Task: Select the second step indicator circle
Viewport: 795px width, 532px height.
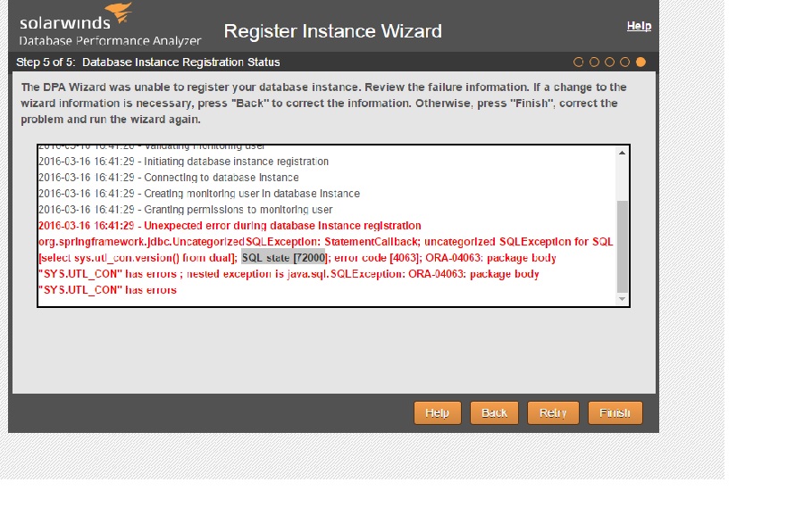Action: (594, 62)
